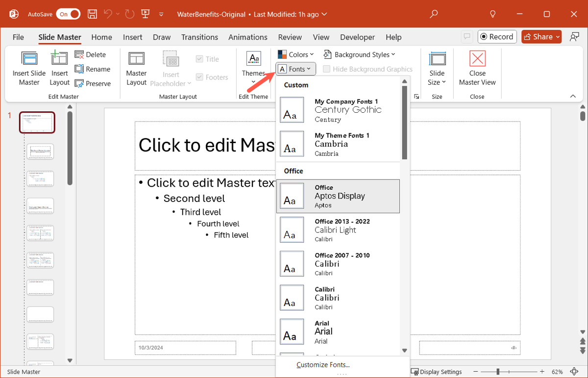
Task: Click the PowerPoint app logo
Action: pos(14,14)
